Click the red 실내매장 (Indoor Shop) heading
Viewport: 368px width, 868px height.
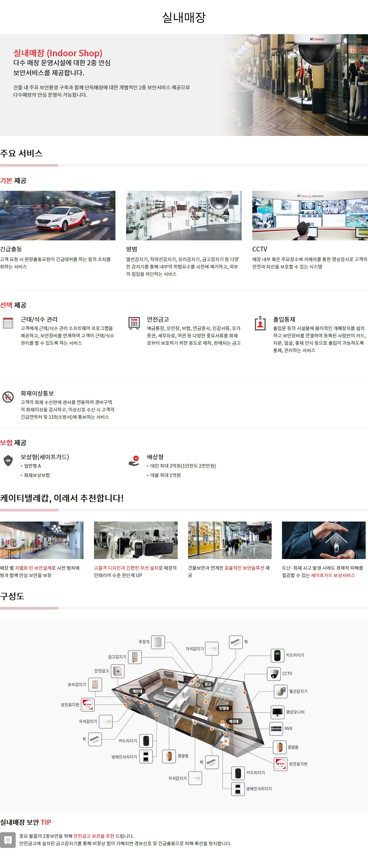pos(58,53)
